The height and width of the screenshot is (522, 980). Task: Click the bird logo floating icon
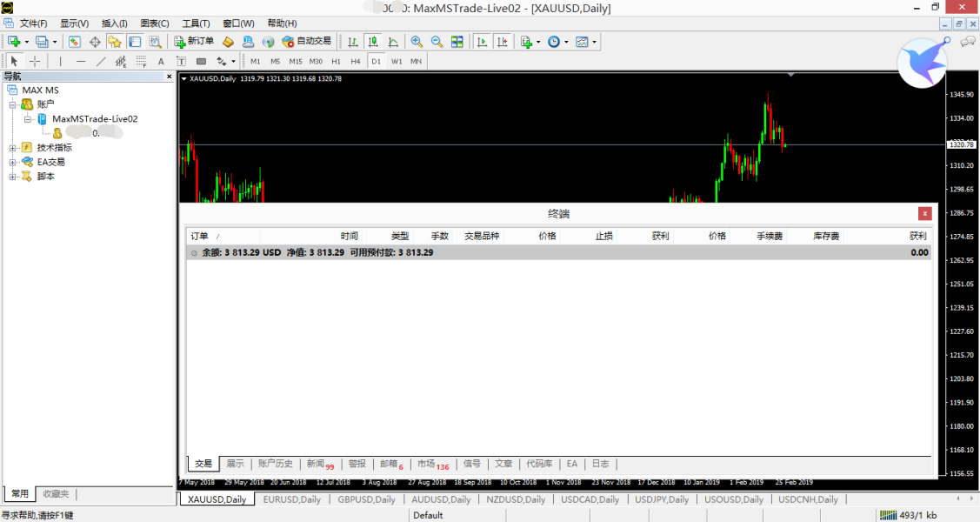point(922,64)
